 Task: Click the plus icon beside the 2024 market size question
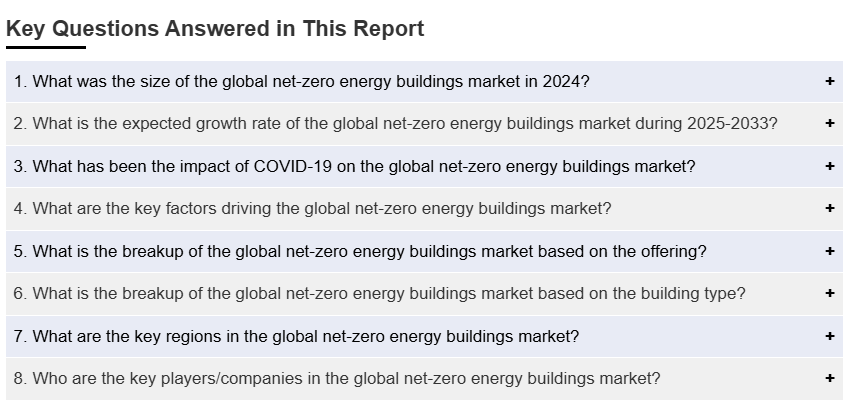[x=829, y=81]
